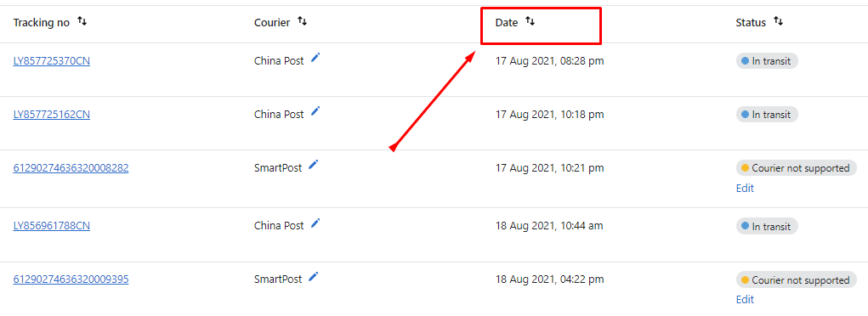Sort table by Status column
The height and width of the screenshot is (316, 868).
[x=779, y=21]
